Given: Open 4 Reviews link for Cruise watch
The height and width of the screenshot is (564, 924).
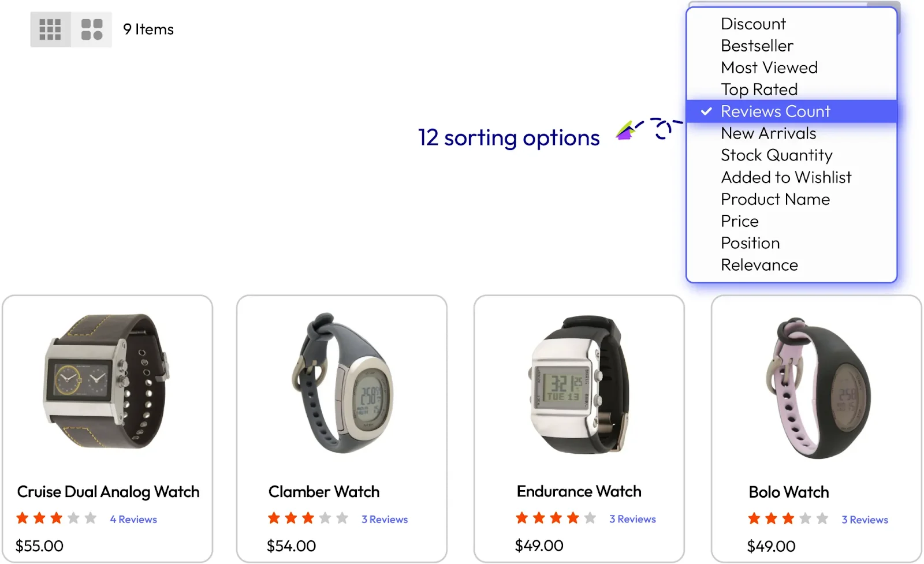Looking at the screenshot, I should (133, 520).
